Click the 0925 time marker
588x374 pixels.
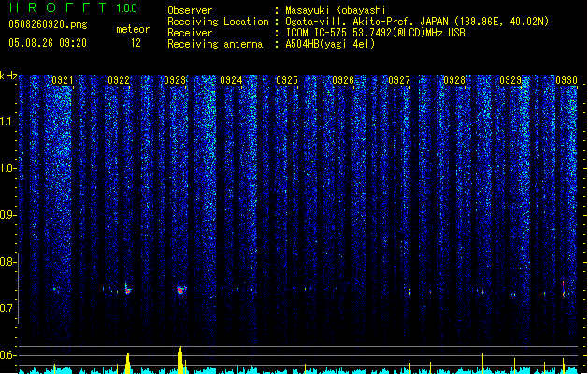287,80
